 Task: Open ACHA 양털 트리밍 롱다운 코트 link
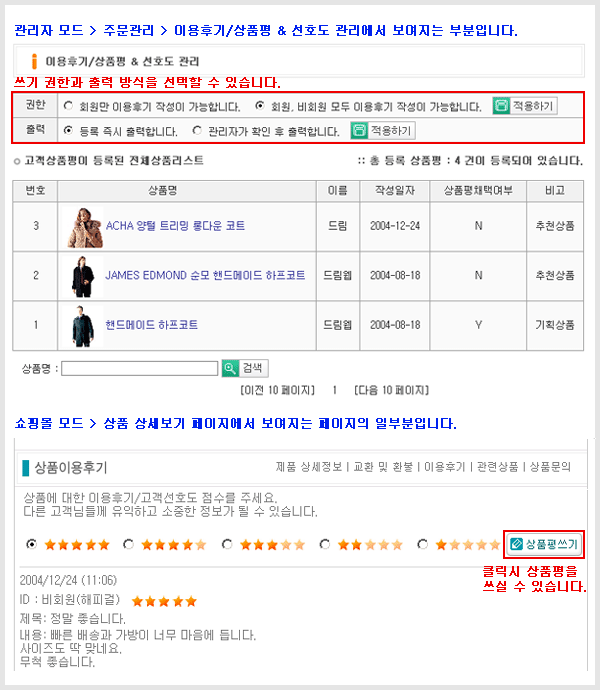point(175,226)
